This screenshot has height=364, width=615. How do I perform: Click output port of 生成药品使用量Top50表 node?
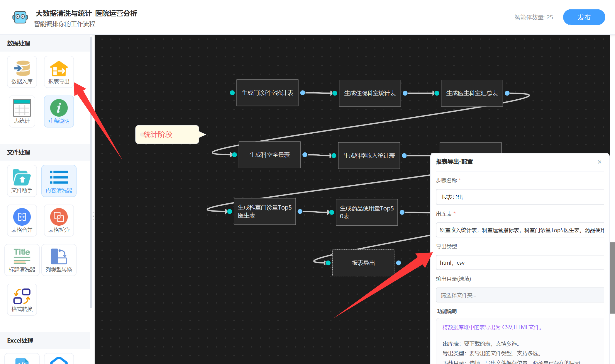click(x=402, y=212)
